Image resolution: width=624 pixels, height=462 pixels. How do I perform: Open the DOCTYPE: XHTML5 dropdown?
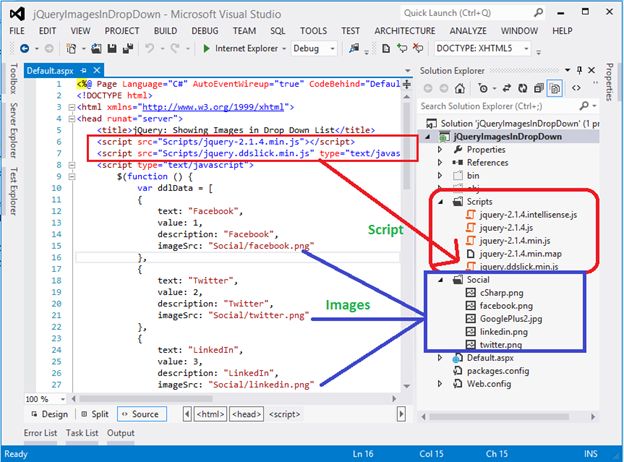pyautogui.click(x=526, y=49)
